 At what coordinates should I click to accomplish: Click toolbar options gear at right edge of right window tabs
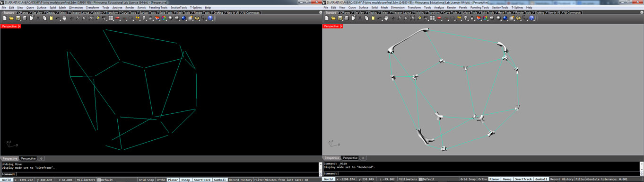pyautogui.click(x=641, y=12)
